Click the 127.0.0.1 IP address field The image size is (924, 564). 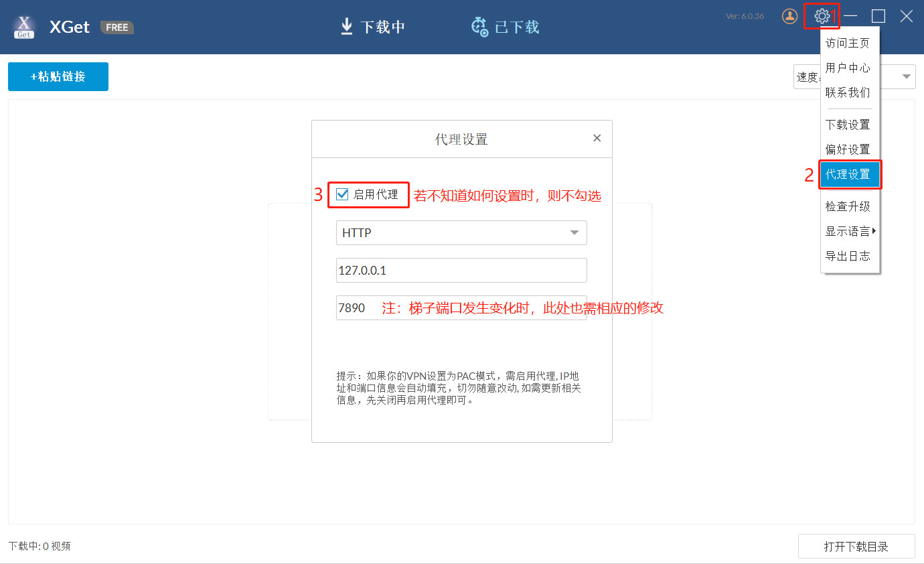coord(461,271)
